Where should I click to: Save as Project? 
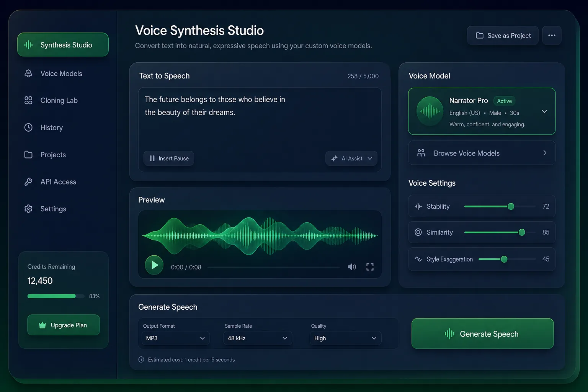pyautogui.click(x=503, y=36)
